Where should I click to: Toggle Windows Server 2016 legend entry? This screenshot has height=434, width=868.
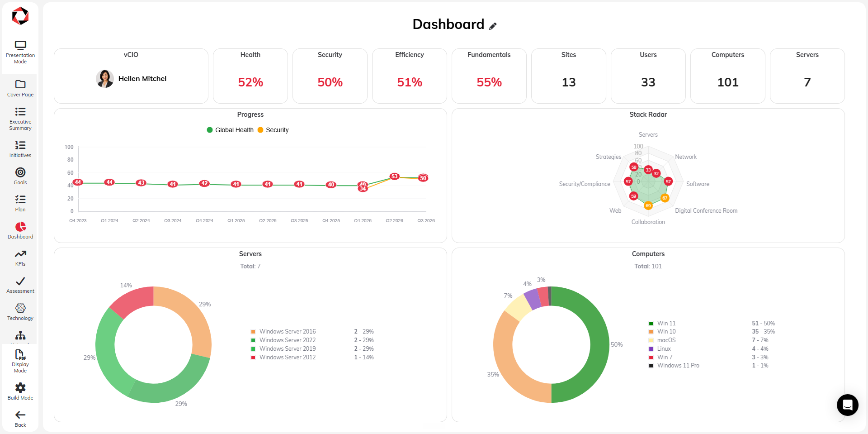point(283,332)
